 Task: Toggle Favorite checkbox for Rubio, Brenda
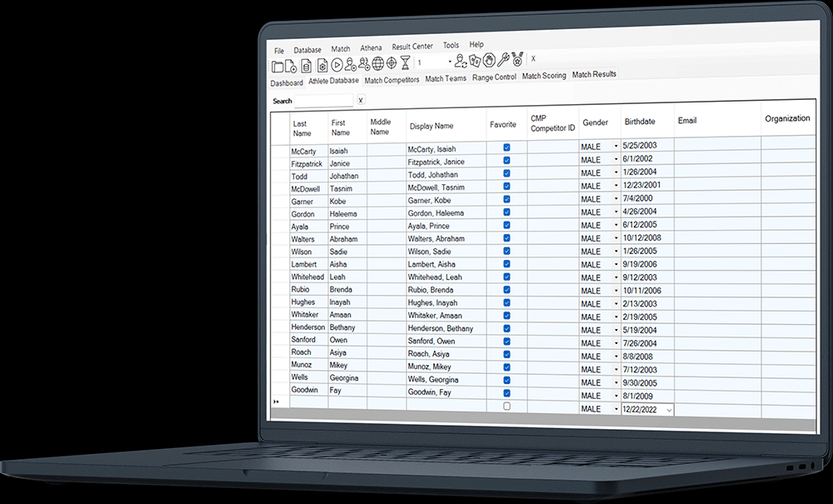[x=506, y=289]
